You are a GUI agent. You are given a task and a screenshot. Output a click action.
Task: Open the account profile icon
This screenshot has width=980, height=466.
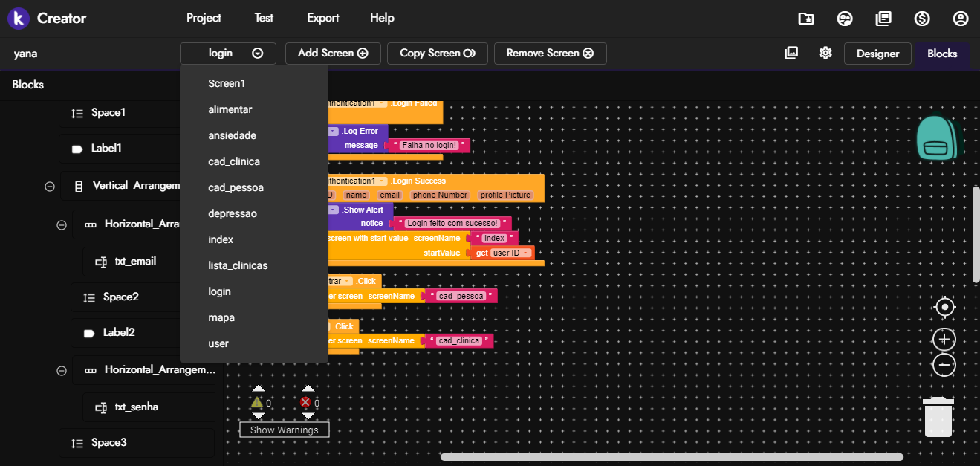click(961, 19)
